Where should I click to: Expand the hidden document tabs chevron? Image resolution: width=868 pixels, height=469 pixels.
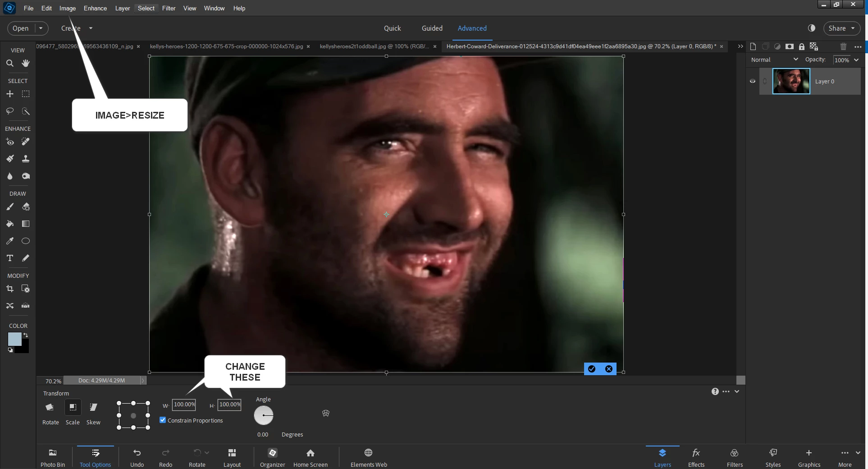pyautogui.click(x=740, y=46)
